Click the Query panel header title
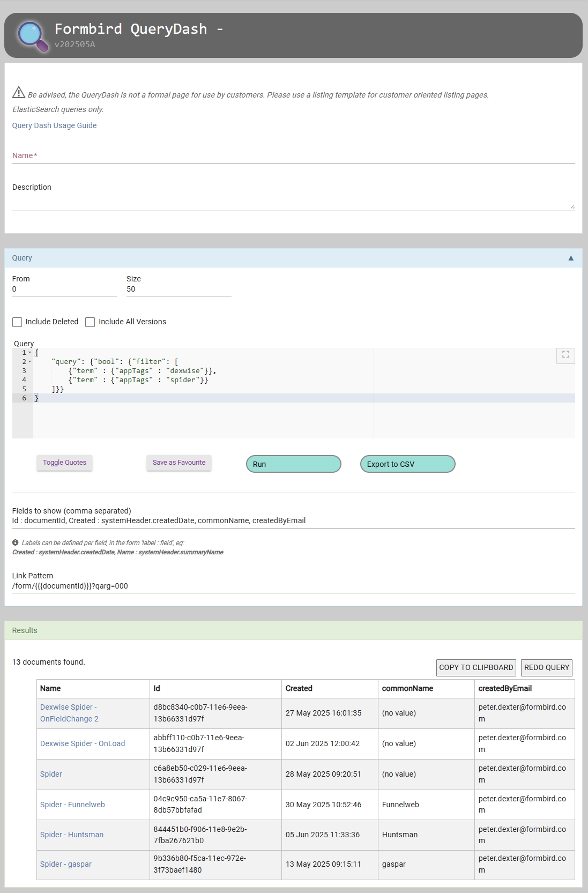The image size is (588, 893). [22, 258]
